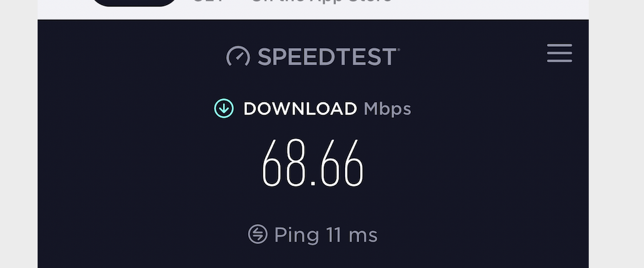Open the hamburger menu
Image resolution: width=644 pixels, height=268 pixels.
pyautogui.click(x=559, y=53)
